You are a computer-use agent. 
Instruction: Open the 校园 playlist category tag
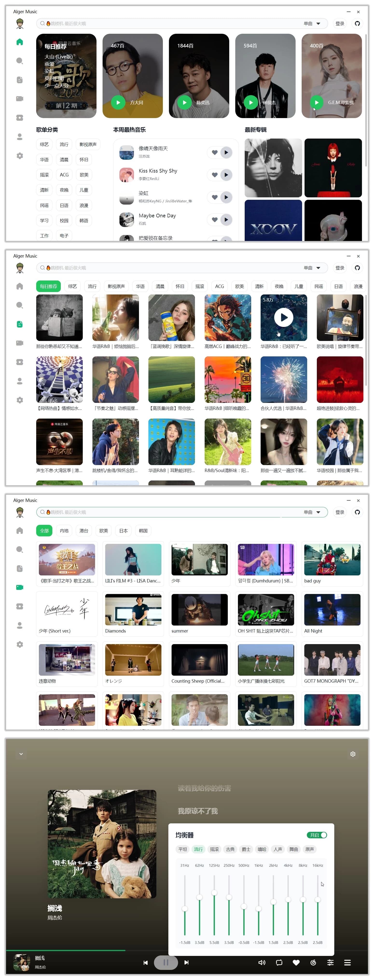[64, 221]
